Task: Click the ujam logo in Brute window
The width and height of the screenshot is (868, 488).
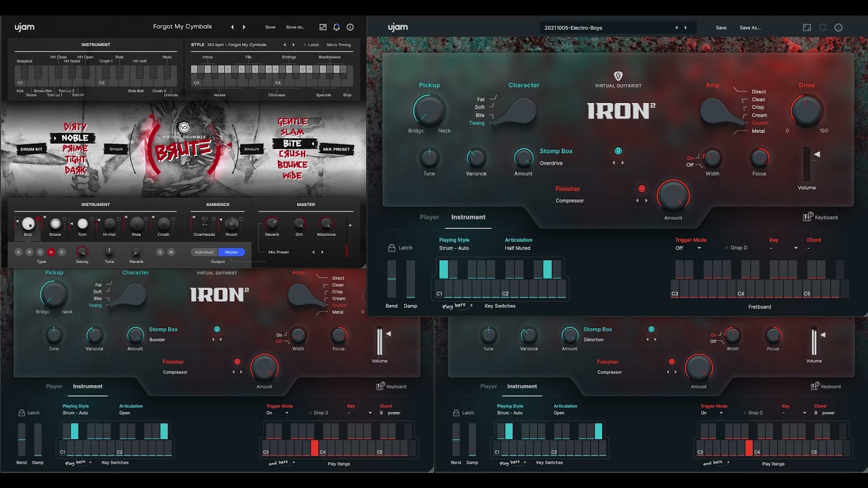Action: 24,28
